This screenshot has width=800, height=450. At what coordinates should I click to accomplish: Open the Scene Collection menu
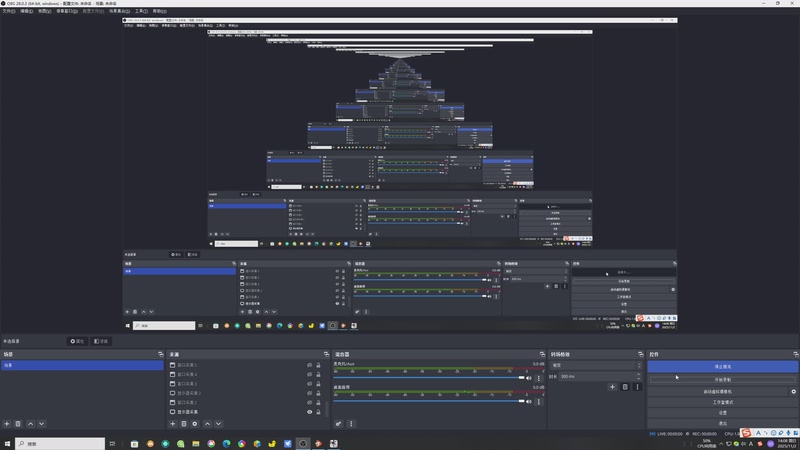coord(119,11)
